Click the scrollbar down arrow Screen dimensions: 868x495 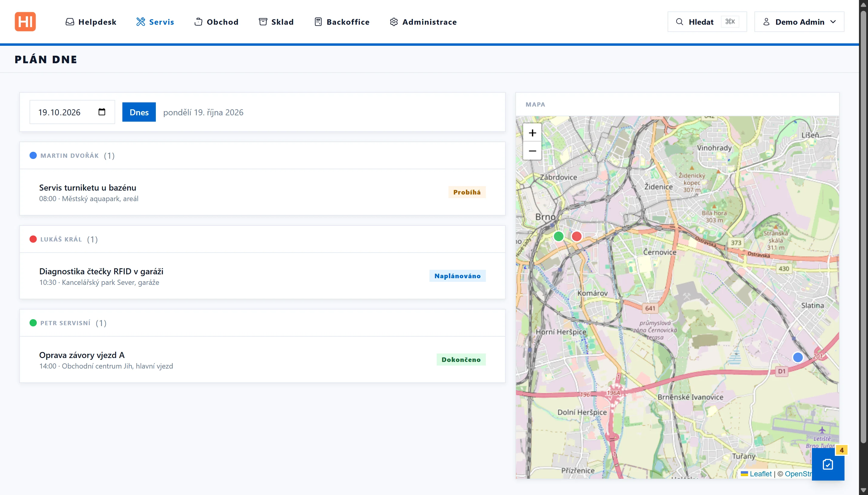click(863, 490)
